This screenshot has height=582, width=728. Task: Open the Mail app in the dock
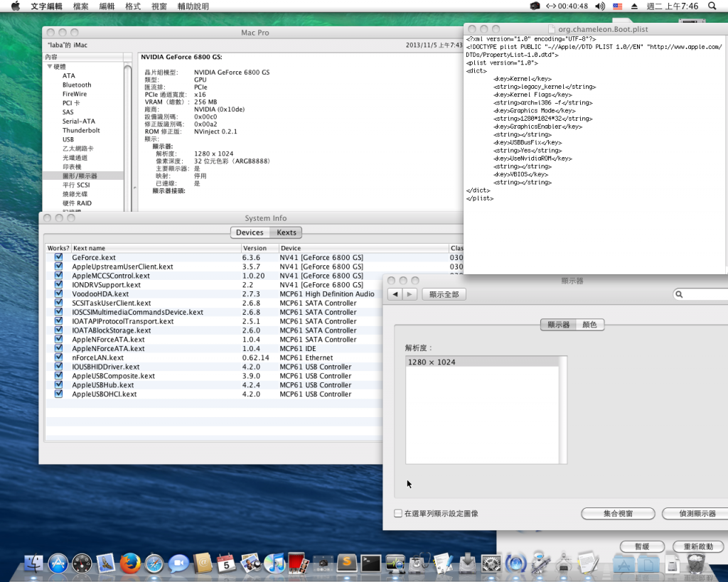click(107, 564)
